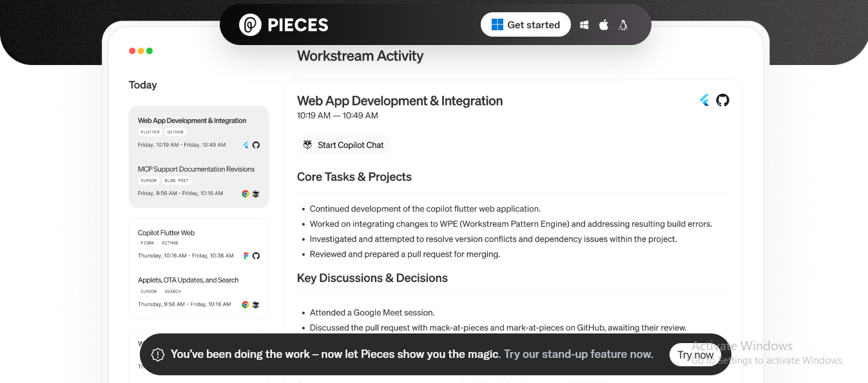
Task: Select the Windows download icon beside Get started
Action: click(584, 25)
